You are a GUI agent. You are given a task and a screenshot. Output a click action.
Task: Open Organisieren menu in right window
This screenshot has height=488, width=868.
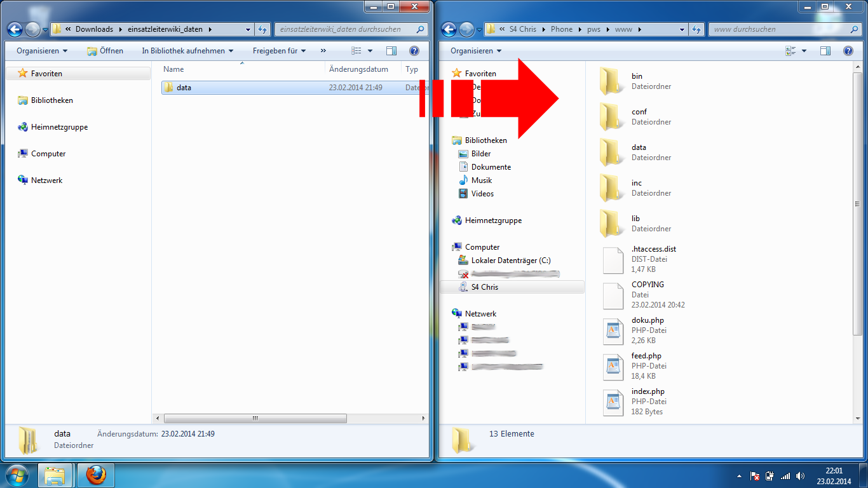[475, 51]
